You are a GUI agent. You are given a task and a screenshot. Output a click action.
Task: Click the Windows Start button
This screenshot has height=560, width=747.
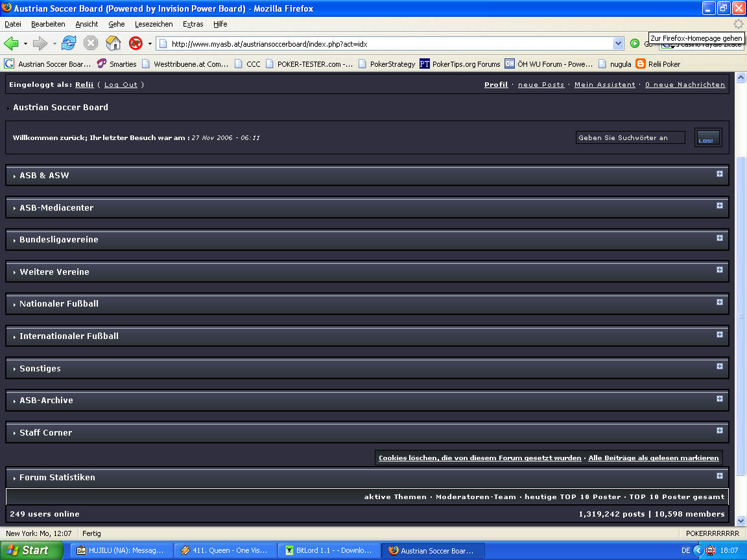[x=31, y=550]
